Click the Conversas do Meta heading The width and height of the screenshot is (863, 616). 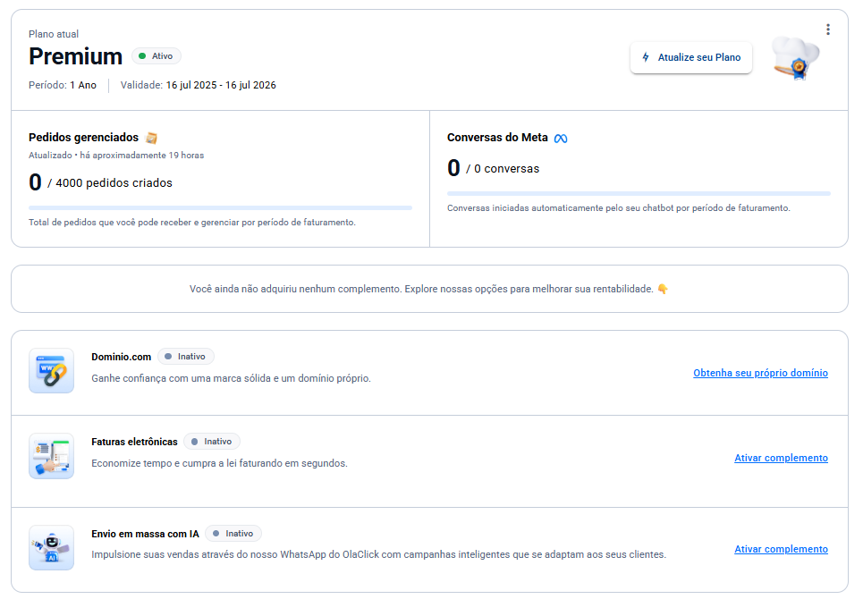tap(497, 138)
